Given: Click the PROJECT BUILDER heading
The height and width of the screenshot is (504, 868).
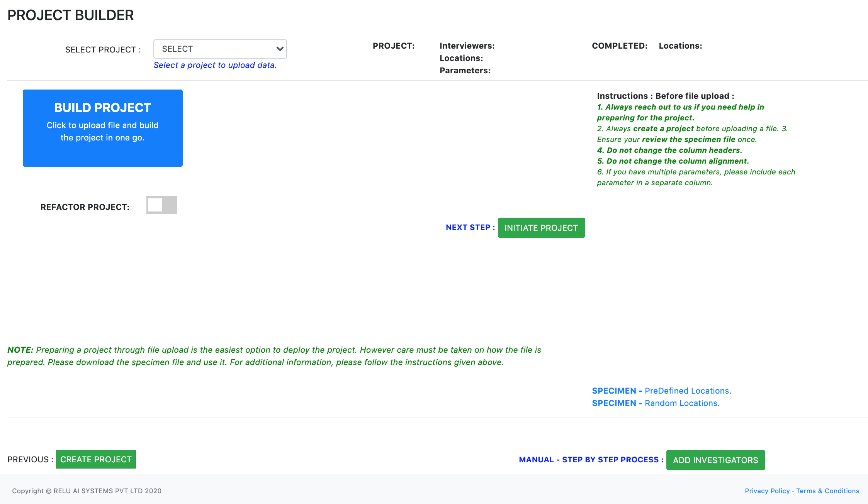Looking at the screenshot, I should tap(71, 15).
